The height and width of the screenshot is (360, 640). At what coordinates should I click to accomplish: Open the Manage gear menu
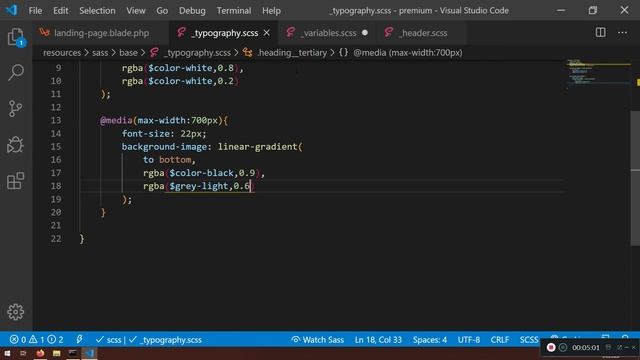(16, 312)
